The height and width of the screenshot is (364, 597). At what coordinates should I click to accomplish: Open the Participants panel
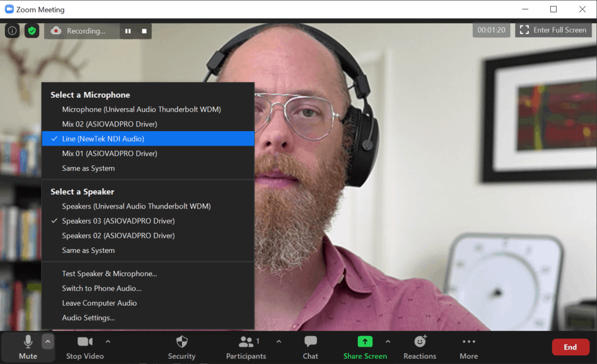pos(246,347)
